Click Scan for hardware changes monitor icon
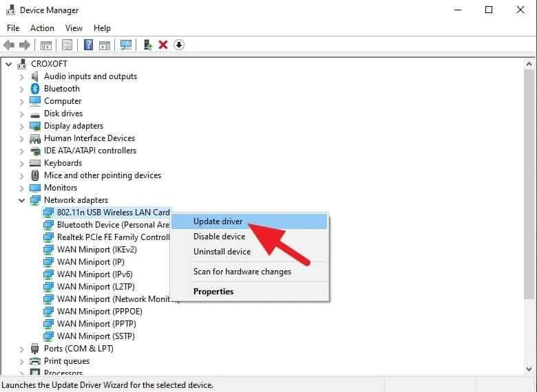 pyautogui.click(x=126, y=45)
